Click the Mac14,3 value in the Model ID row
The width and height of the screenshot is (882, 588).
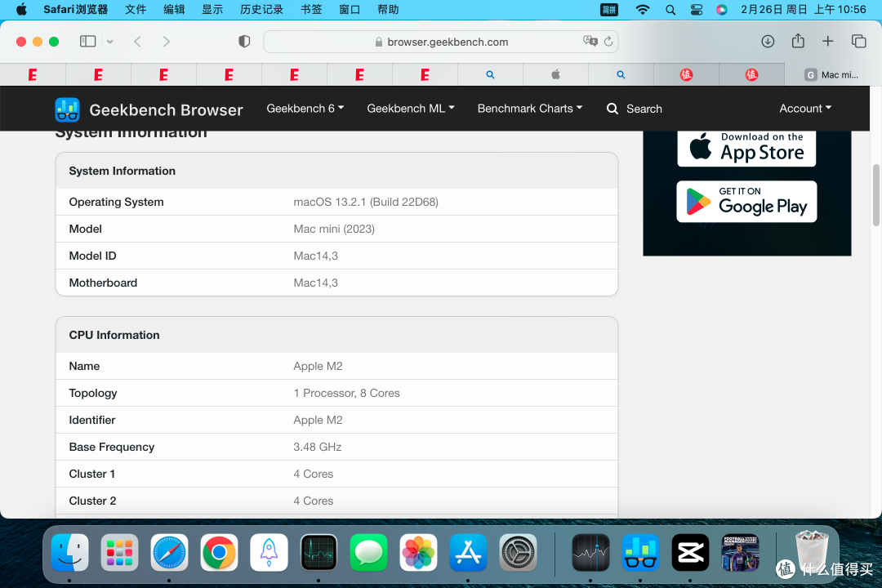315,256
